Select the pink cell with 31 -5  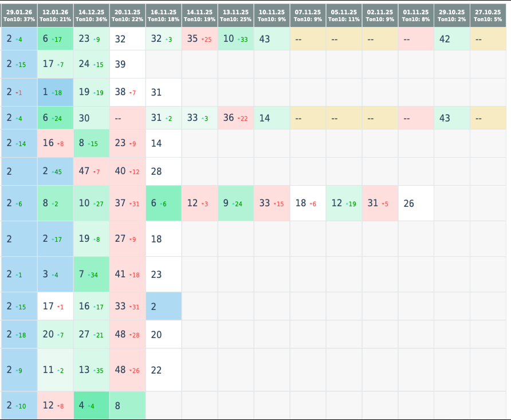point(380,203)
